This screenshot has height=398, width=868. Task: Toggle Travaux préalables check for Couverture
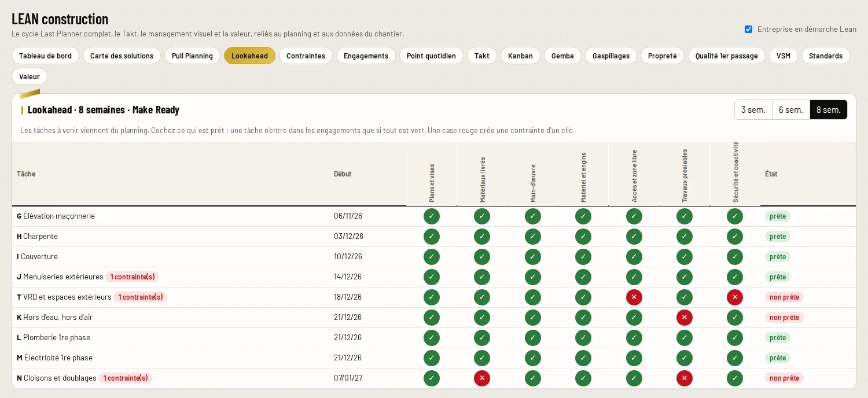(x=685, y=257)
